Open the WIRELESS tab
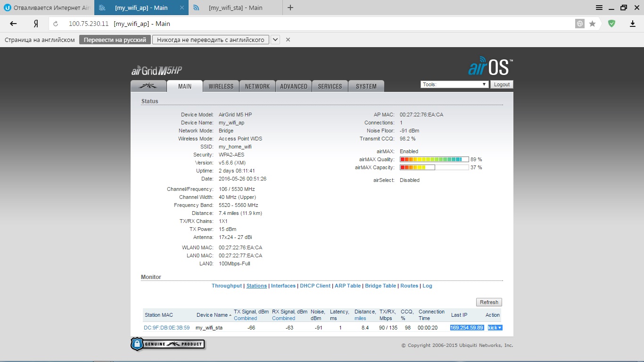The height and width of the screenshot is (362, 644). point(221,86)
